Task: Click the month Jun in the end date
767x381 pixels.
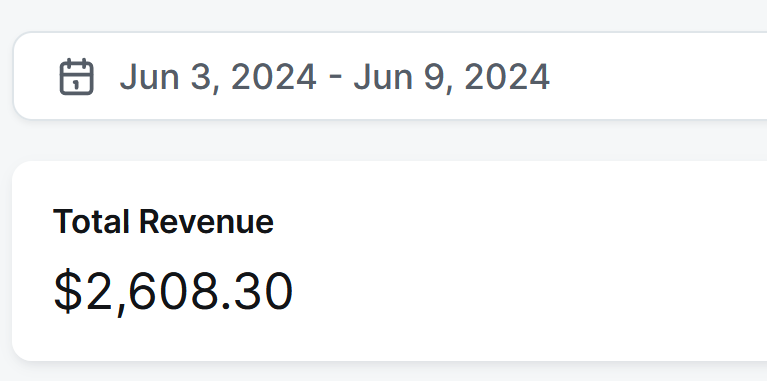Action: 383,77
